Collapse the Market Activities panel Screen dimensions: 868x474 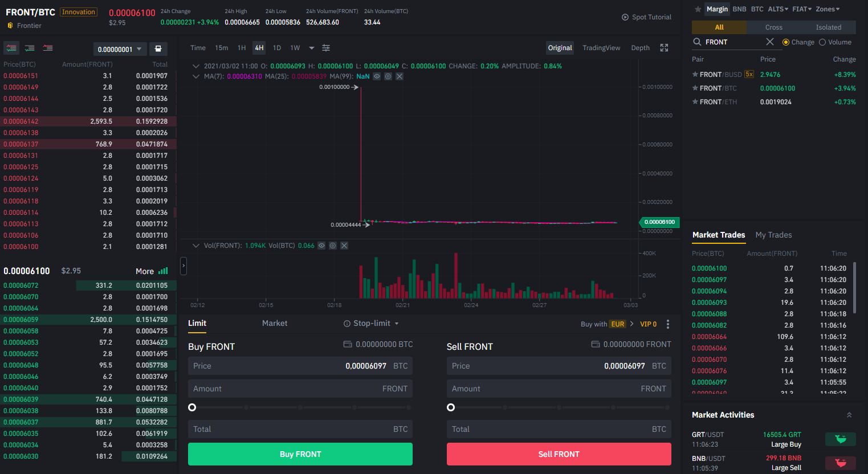pyautogui.click(x=849, y=415)
